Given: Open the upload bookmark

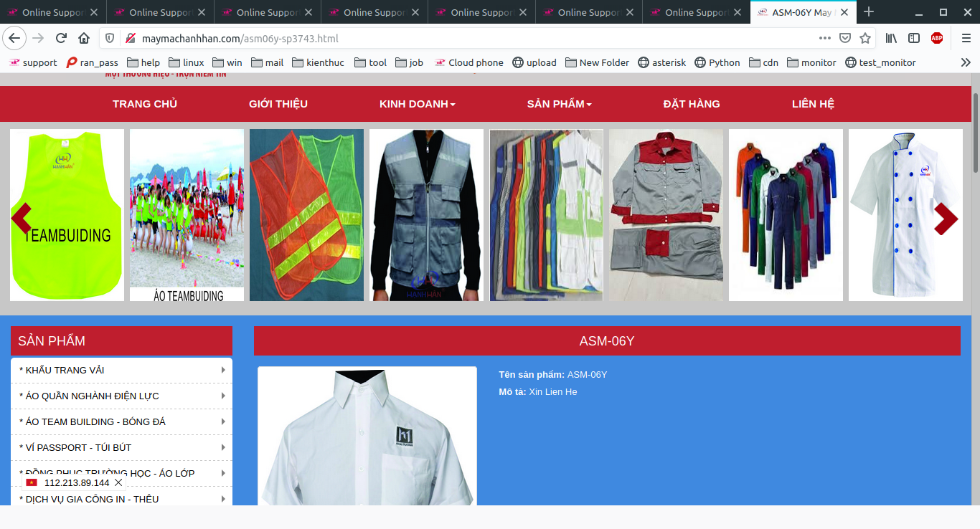Looking at the screenshot, I should tap(534, 62).
